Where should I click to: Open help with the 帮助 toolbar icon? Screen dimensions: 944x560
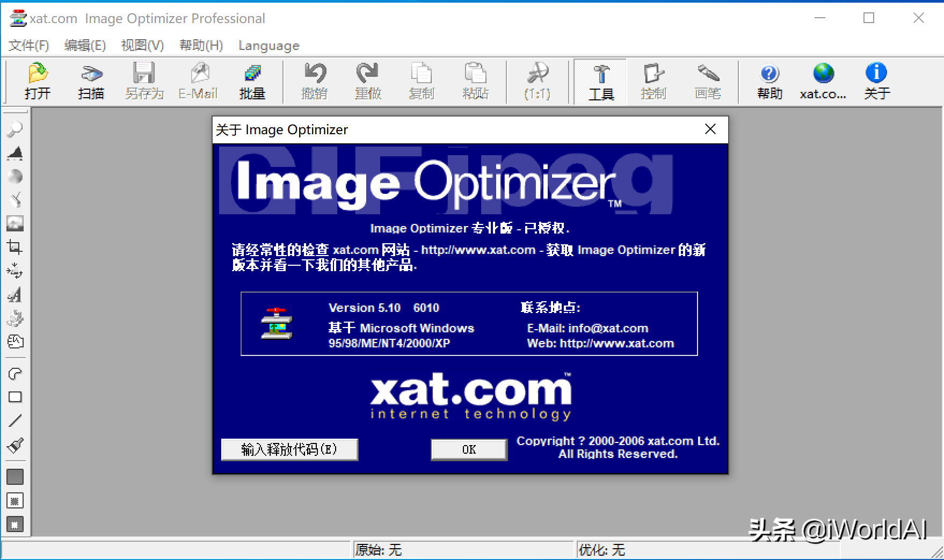click(x=769, y=82)
